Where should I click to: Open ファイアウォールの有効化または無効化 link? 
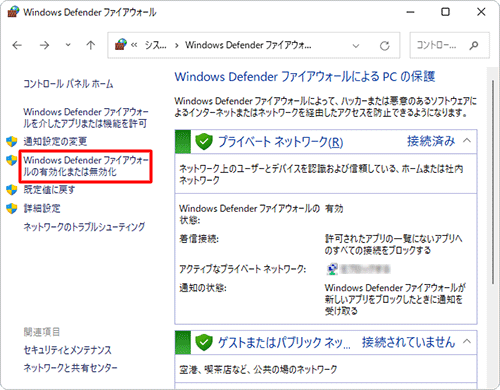point(86,166)
